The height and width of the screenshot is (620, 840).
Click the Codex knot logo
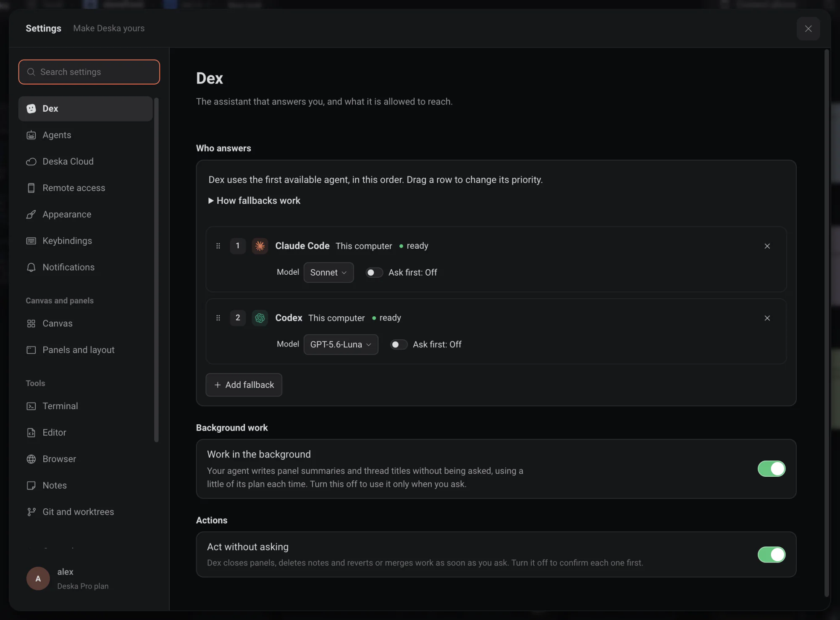pos(260,318)
